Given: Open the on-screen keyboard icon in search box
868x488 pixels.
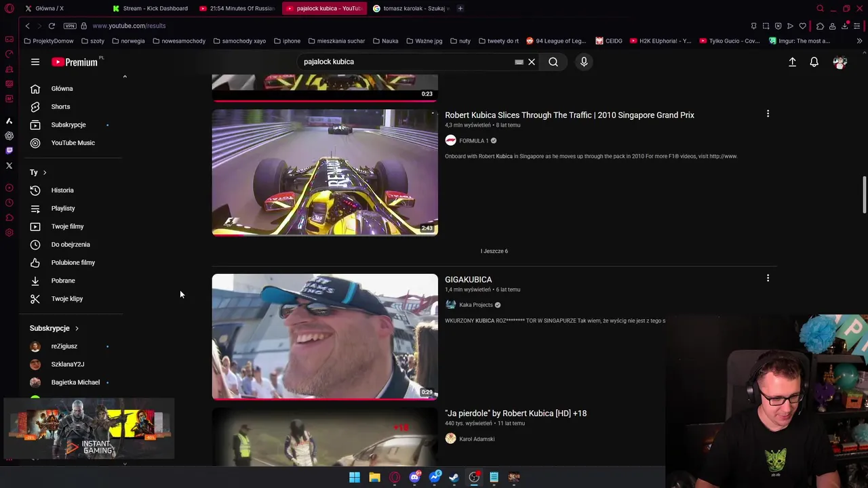Looking at the screenshot, I should coord(519,62).
